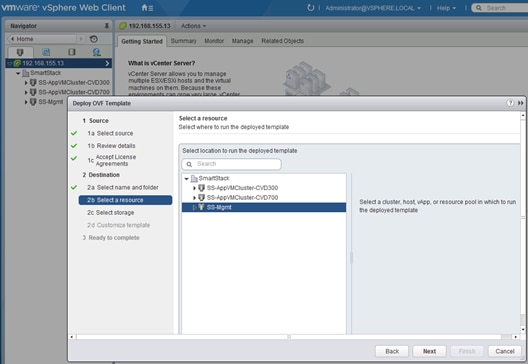This screenshot has width=528, height=364.
Task: Switch to the Getting Started tab
Action: (142, 41)
